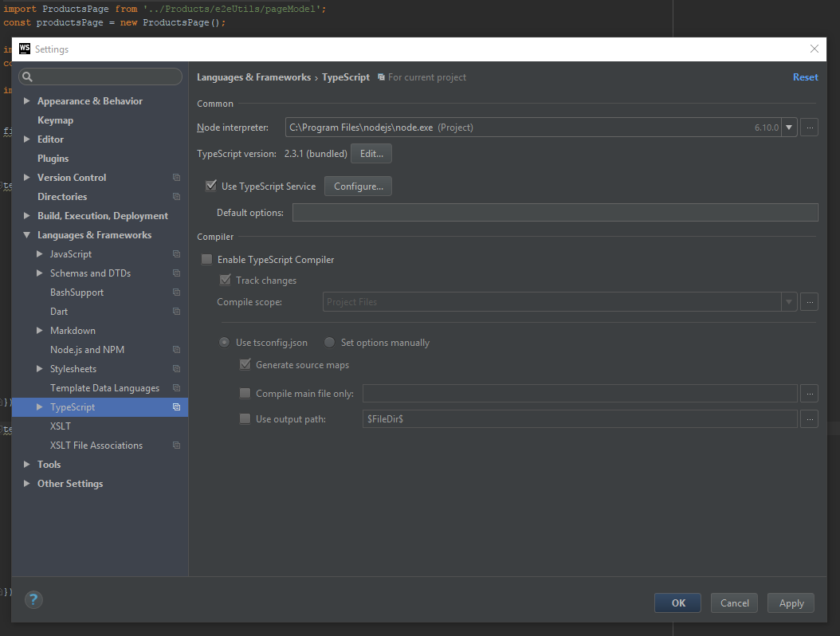The image size is (840, 636).
Task: Browse for Node interpreter with ellipsis button
Action: point(810,128)
